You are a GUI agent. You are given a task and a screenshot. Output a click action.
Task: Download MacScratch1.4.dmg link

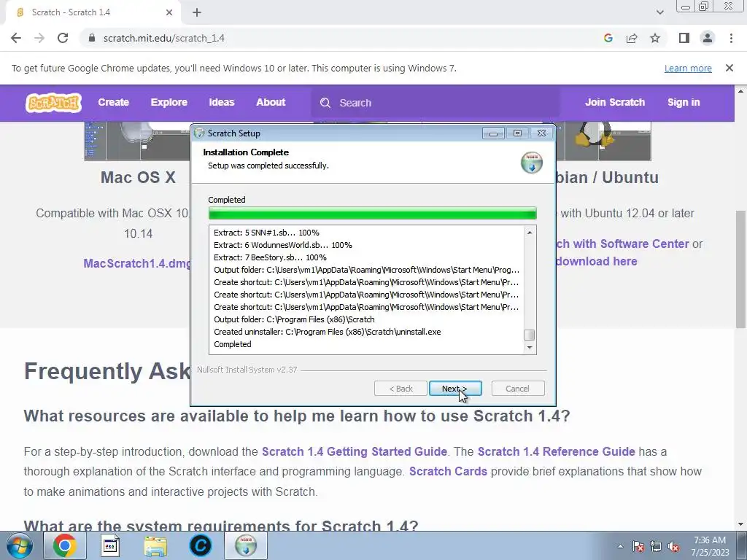(136, 263)
